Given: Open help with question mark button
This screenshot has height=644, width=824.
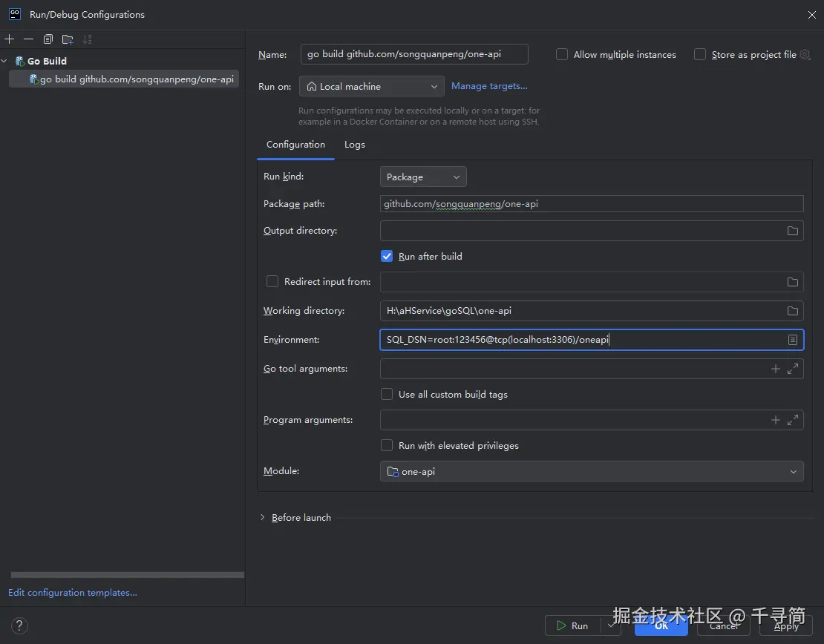Looking at the screenshot, I should tap(19, 625).
